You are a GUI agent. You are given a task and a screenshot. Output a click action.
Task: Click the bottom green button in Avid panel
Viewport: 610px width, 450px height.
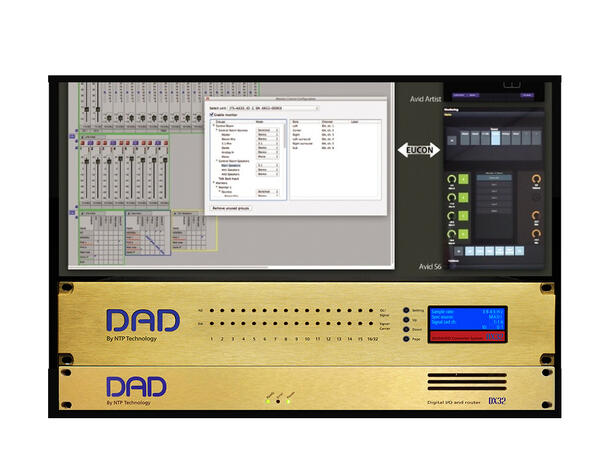click(x=463, y=234)
